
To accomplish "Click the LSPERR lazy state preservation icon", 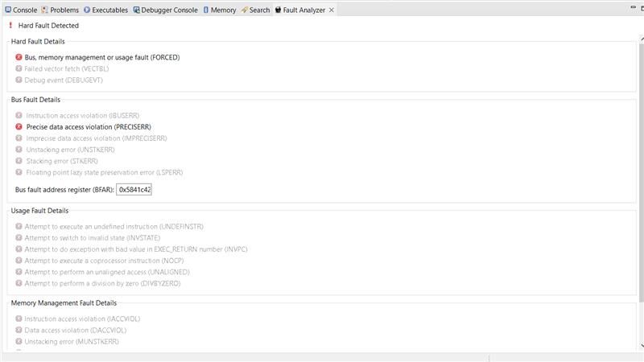I will click(x=19, y=172).
